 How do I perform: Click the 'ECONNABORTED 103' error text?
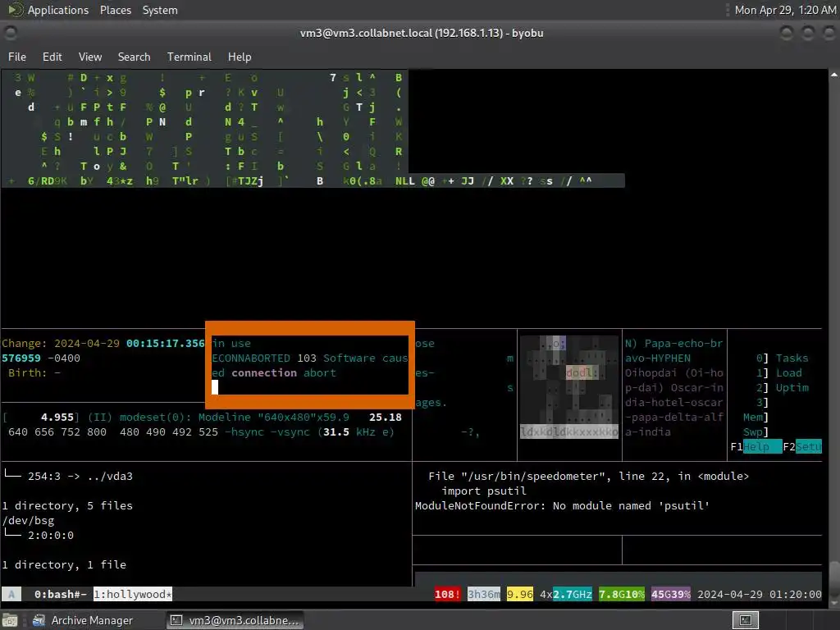tap(263, 358)
